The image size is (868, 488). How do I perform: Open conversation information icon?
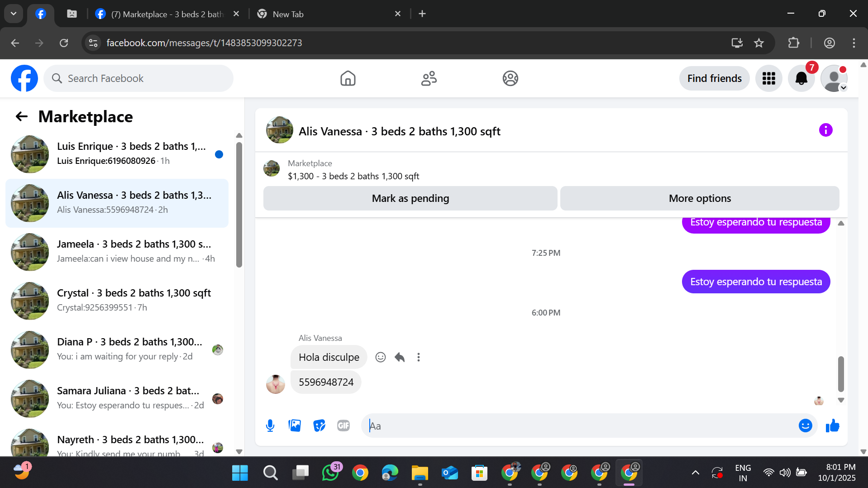coord(825,130)
